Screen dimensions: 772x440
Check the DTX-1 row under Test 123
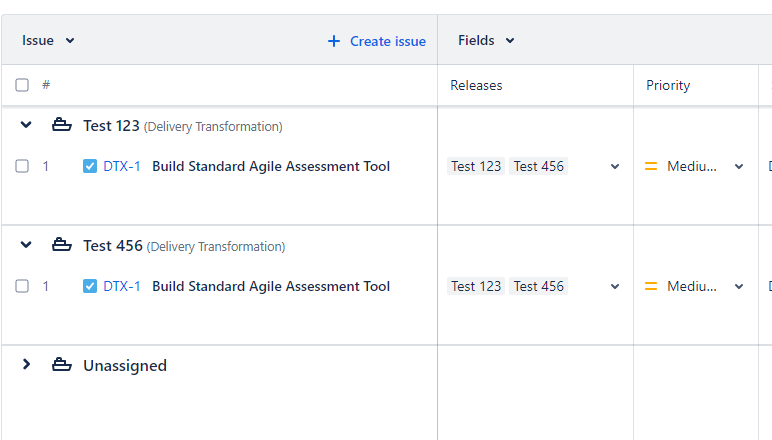[x=22, y=167]
